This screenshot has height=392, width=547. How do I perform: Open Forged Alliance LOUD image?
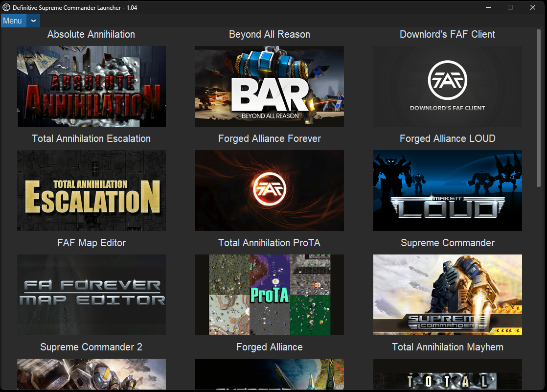[x=448, y=190]
